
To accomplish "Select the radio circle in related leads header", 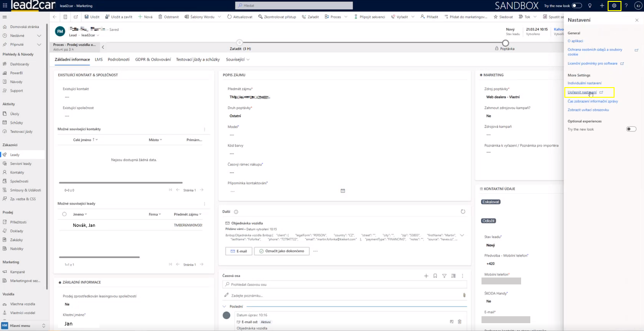I will 64,214.
